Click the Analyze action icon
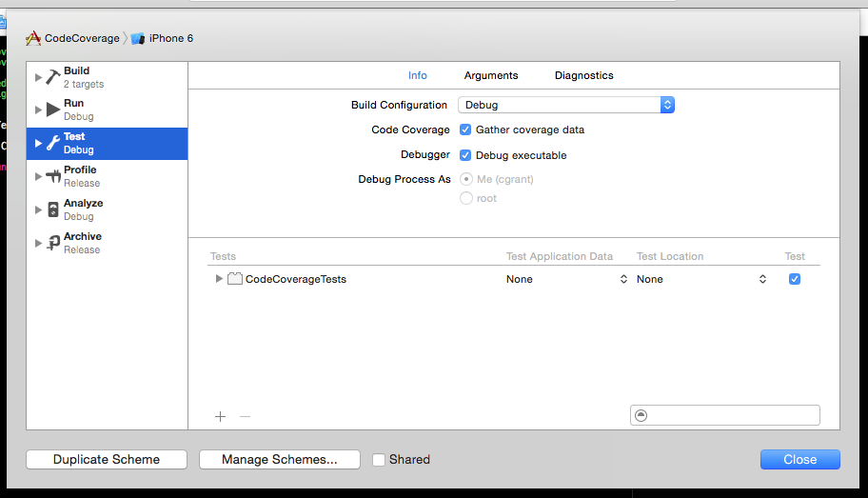 pos(53,209)
